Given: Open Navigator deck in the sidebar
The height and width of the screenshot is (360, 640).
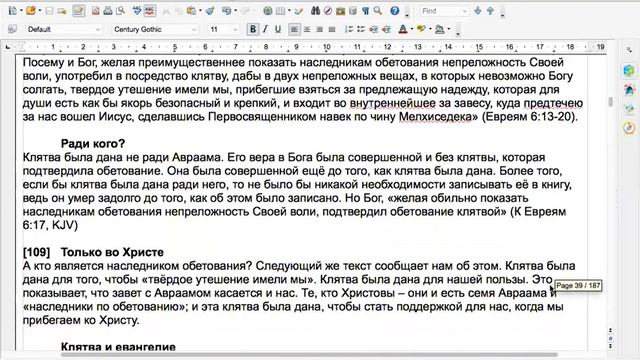Looking at the screenshot, I should (629, 128).
